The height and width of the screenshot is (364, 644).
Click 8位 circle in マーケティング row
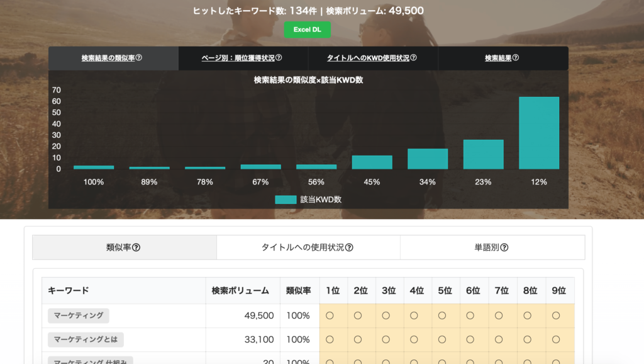(x=528, y=316)
